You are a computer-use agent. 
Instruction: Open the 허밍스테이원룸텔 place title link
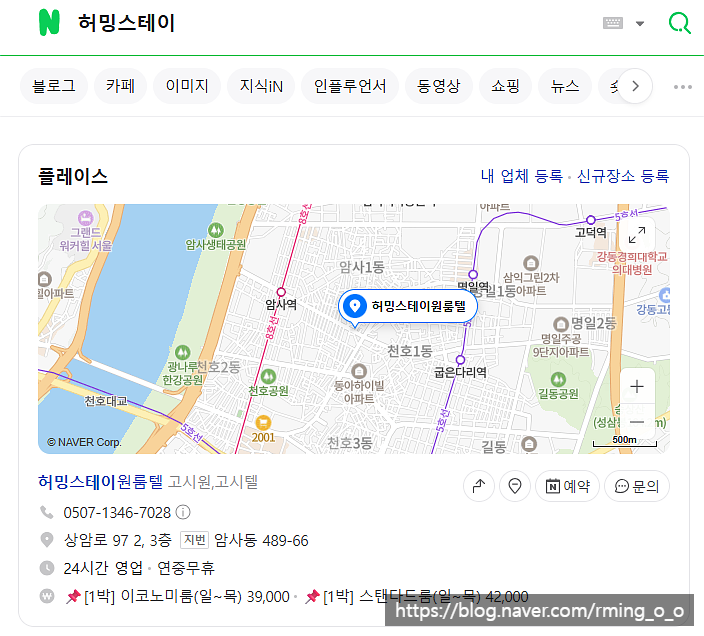pyautogui.click(x=101, y=482)
